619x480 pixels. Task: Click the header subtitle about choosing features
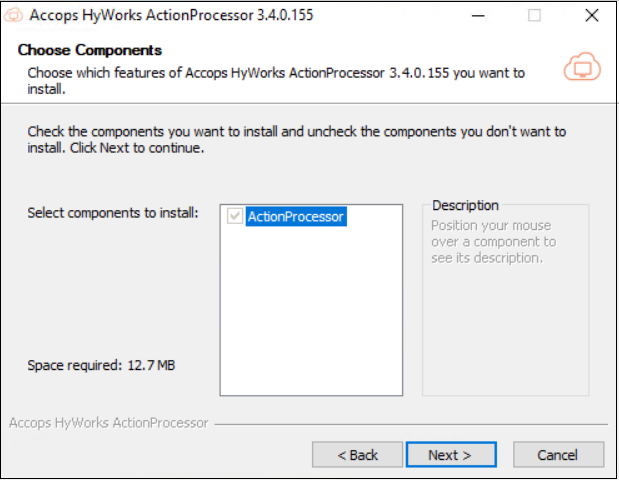coord(275,80)
